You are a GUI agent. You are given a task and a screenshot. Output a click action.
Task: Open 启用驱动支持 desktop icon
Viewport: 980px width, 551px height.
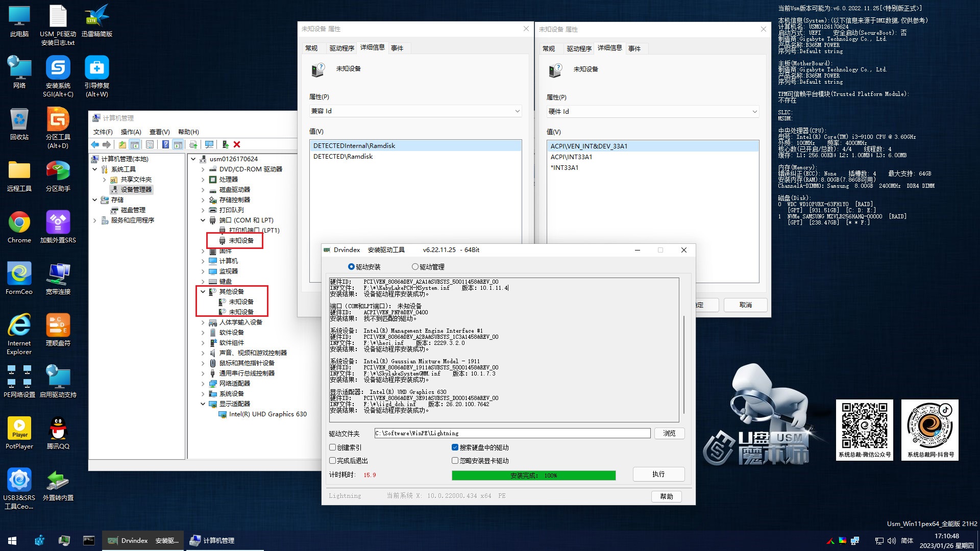[x=58, y=382]
